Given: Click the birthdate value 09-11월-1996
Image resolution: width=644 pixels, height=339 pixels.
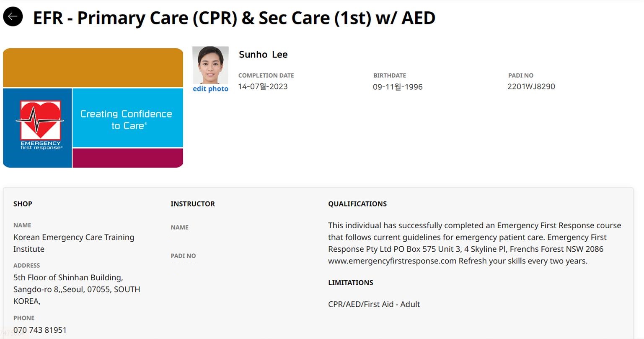Looking at the screenshot, I should coord(398,87).
